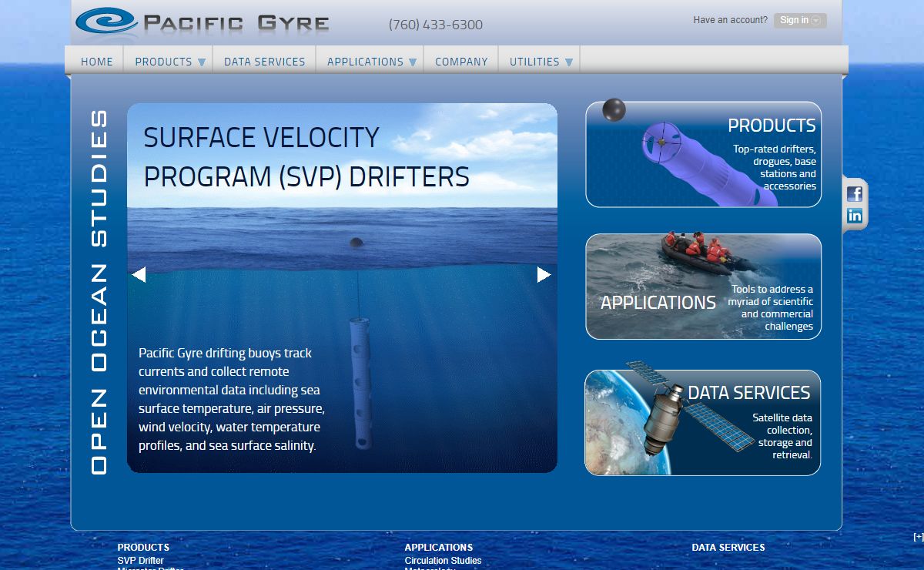This screenshot has height=570, width=924.
Task: Click footer DATA SERVICES heading
Action: [x=728, y=548]
